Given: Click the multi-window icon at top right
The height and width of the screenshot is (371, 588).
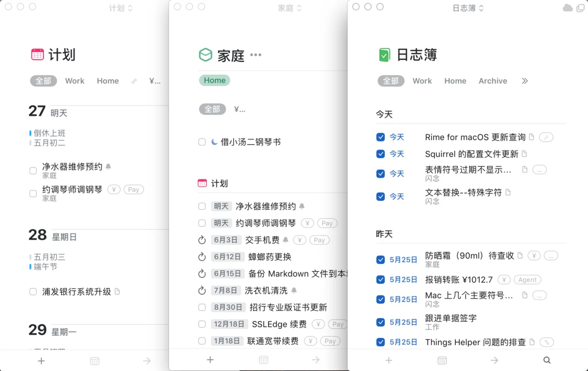Looking at the screenshot, I should (x=581, y=8).
